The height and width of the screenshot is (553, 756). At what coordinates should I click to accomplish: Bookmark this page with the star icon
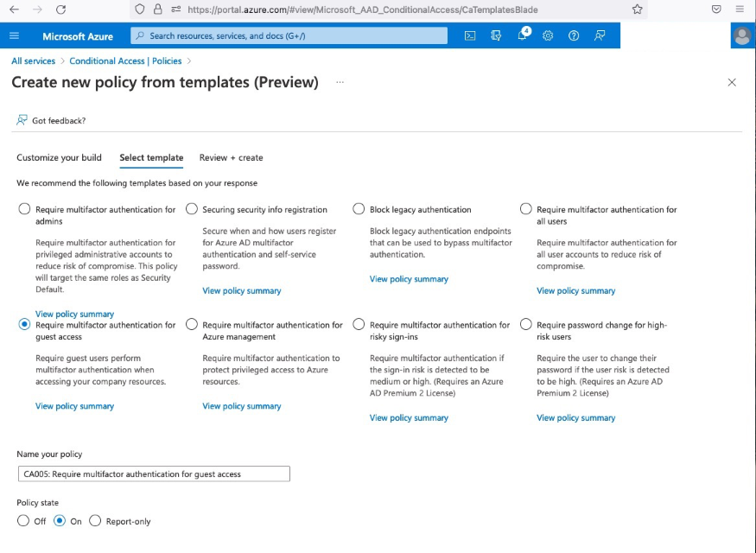[x=637, y=10]
